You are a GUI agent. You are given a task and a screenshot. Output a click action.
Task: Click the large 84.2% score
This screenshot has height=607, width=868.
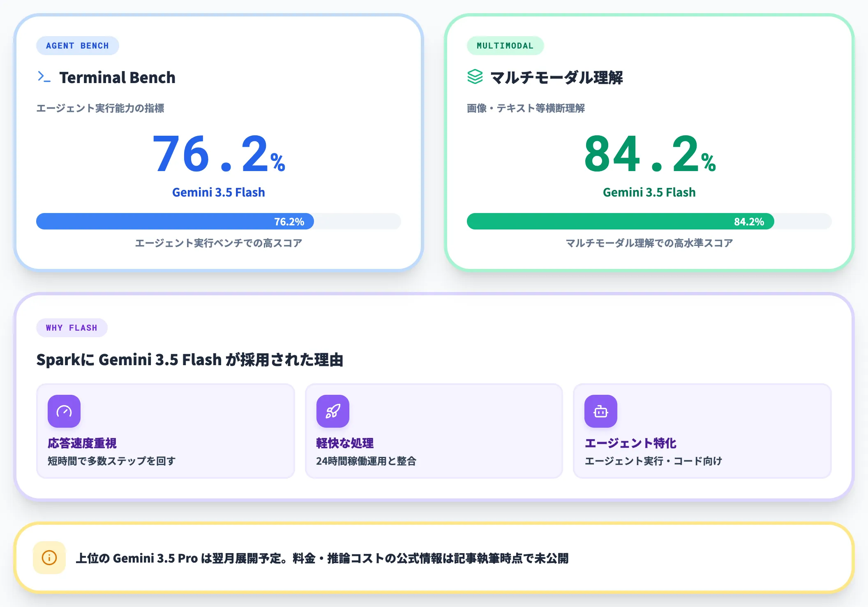click(649, 154)
